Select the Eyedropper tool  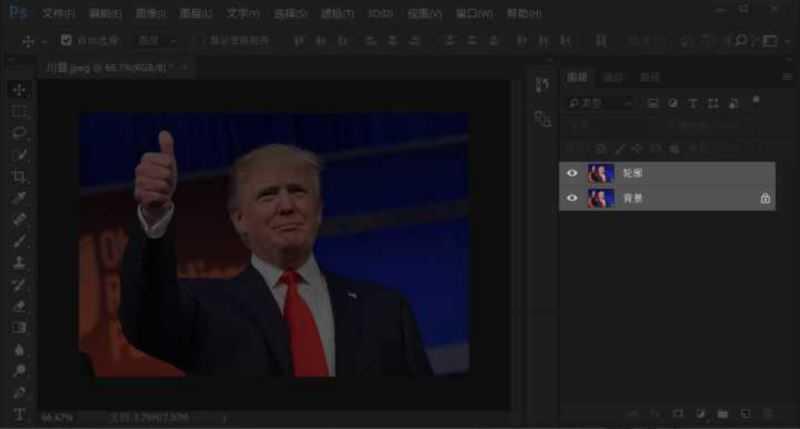(x=19, y=198)
